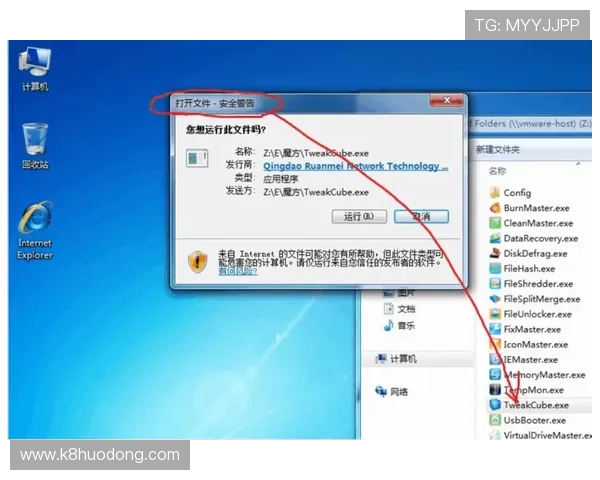
Task: Select the Config folder in the file list
Action: pyautogui.click(x=516, y=192)
